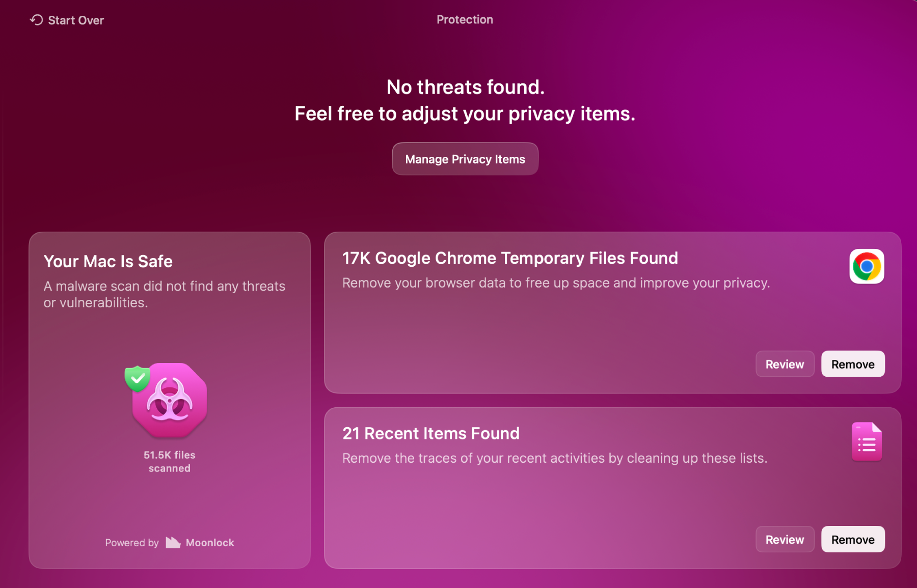The width and height of the screenshot is (917, 588).
Task: Click the Google Chrome browser icon
Action: click(866, 266)
